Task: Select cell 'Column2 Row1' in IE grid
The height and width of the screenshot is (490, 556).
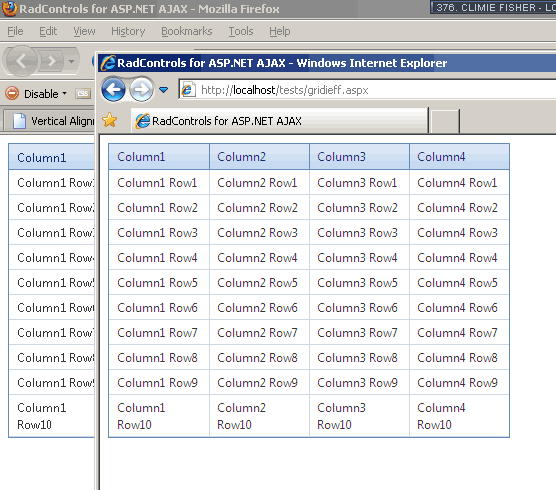Action: coord(259,183)
